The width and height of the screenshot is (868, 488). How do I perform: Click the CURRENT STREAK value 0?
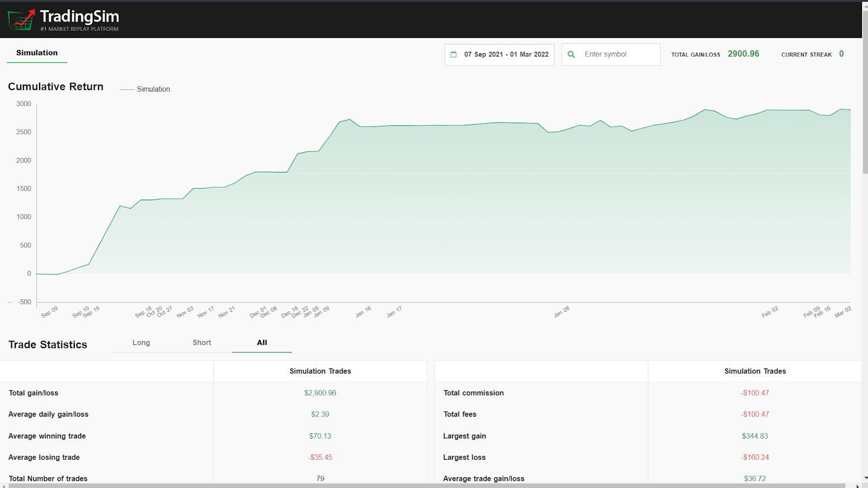point(841,54)
